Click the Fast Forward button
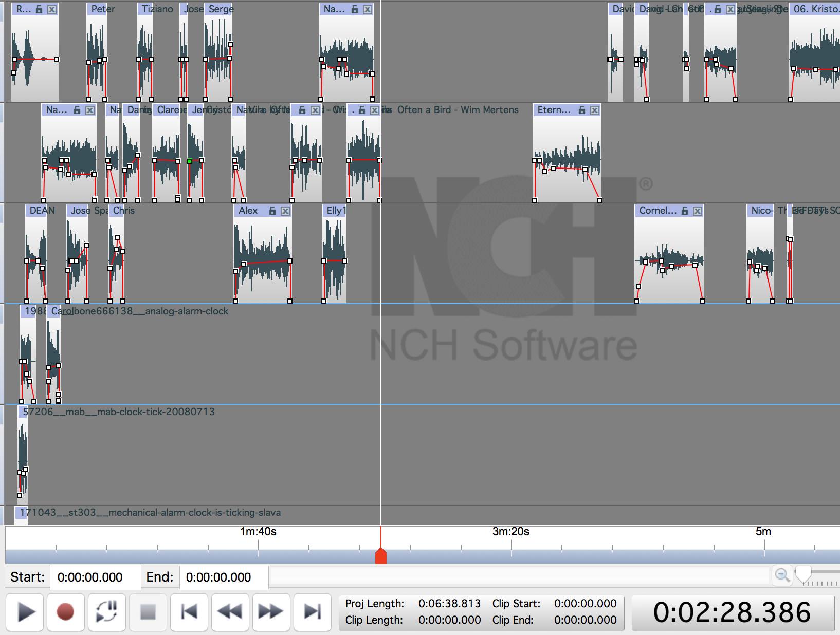 [270, 612]
